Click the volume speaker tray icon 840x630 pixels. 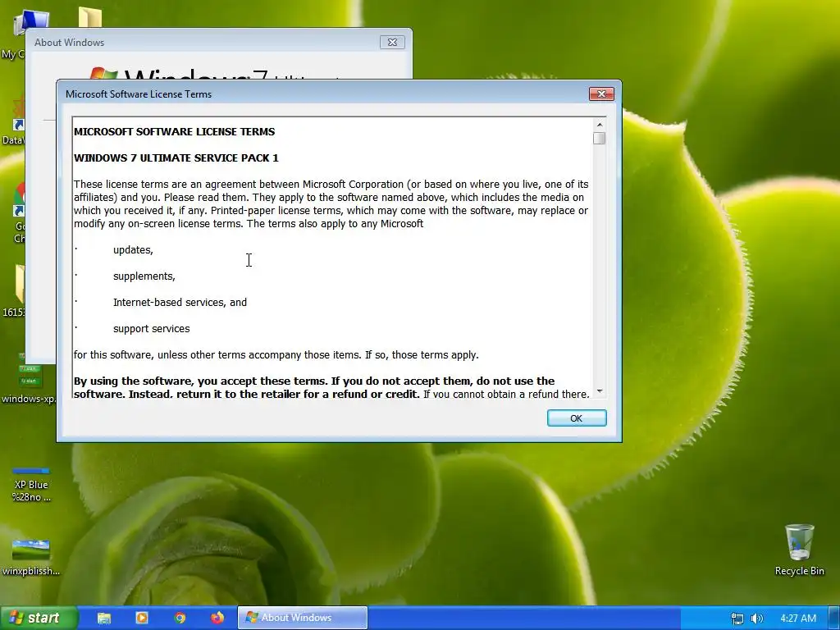click(756, 619)
